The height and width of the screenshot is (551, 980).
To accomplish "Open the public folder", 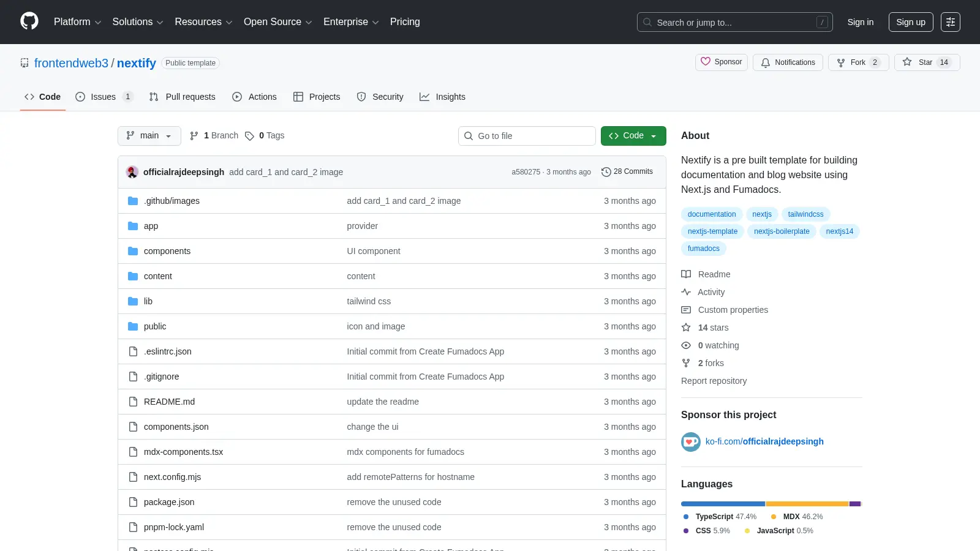I will (x=155, y=326).
